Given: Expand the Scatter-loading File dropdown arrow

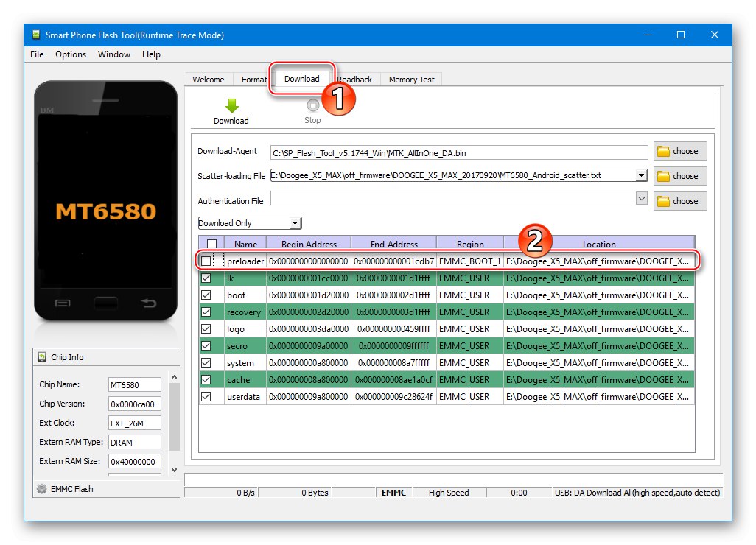Looking at the screenshot, I should click(640, 176).
